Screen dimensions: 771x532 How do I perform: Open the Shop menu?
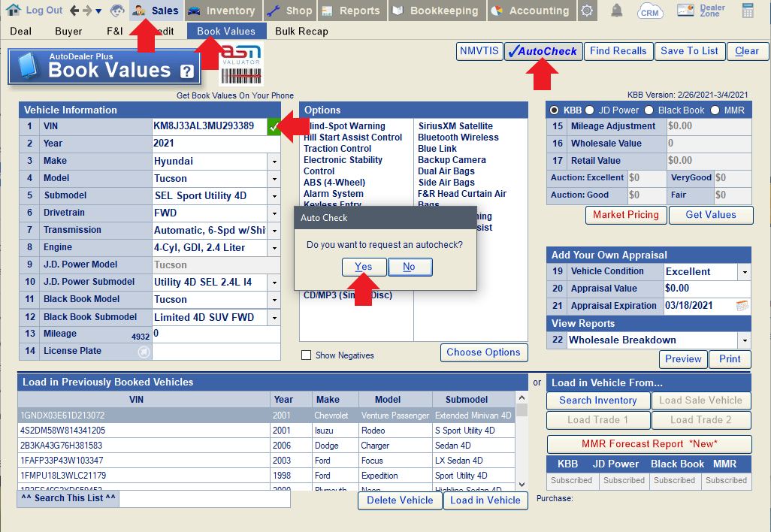(289, 11)
